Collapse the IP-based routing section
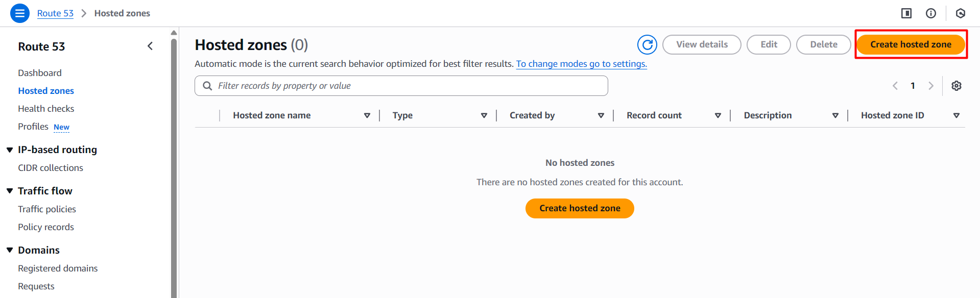 [x=10, y=150]
